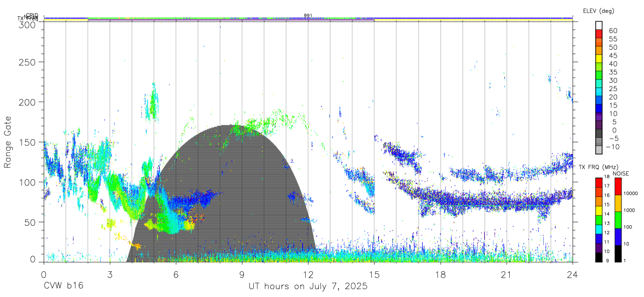
Task: Click the red NOISE swatch above 10000
Action: [x=617, y=186]
